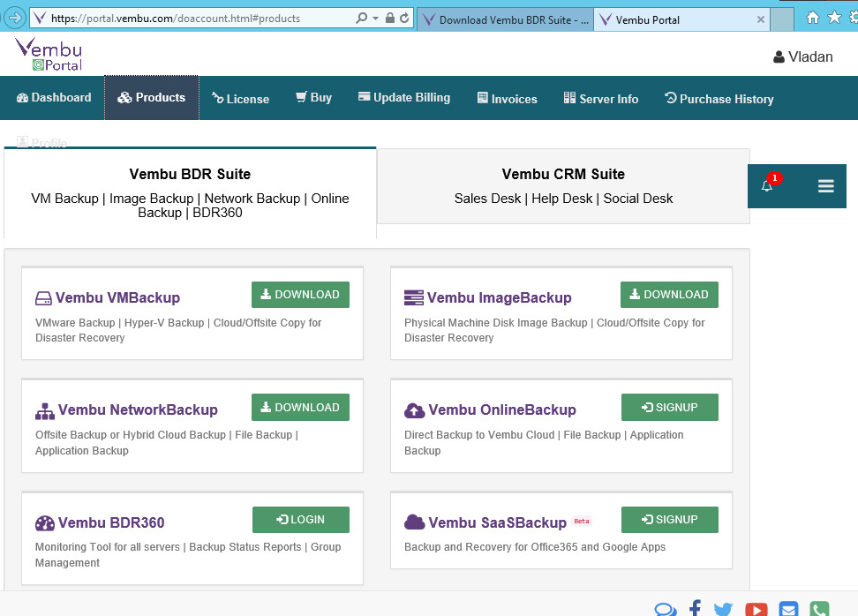
Task: Open the Twitter icon in footer
Action: 723,609
